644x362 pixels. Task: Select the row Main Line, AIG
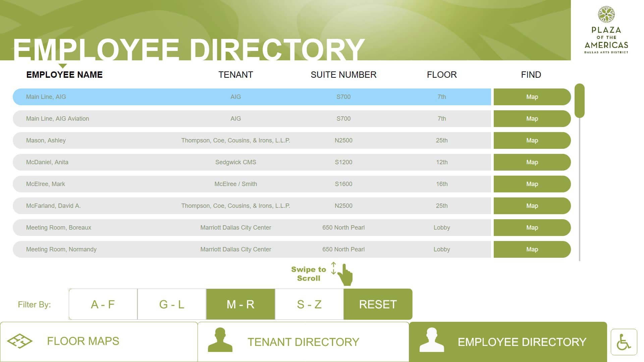[x=252, y=97]
